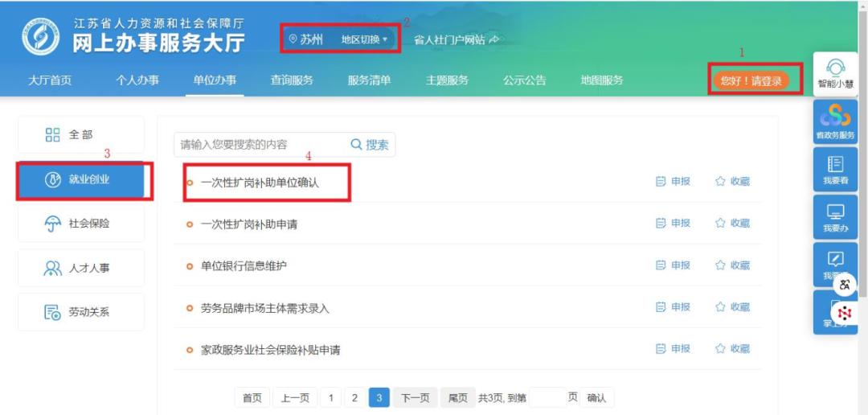
Task: Favorite 单位银行信息维护 with 收藏 star
Action: tap(721, 265)
